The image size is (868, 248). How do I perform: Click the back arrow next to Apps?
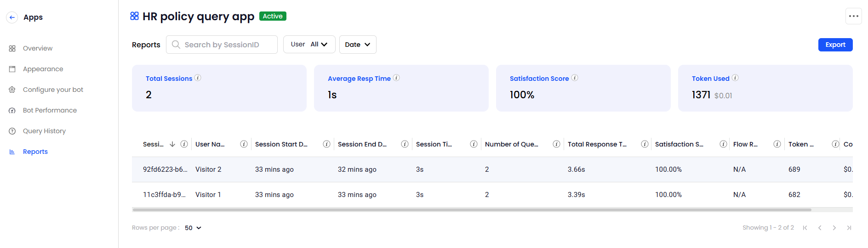(x=12, y=17)
